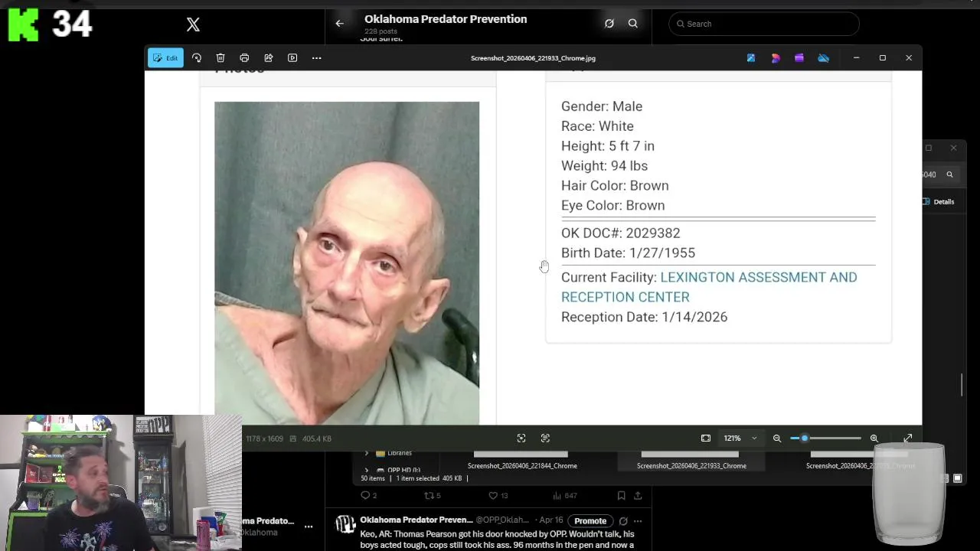
Task: Like the post with 13 likes
Action: (498, 496)
